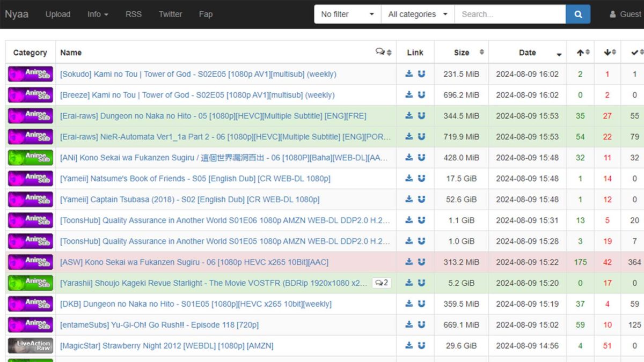Open entameSubs Yu-Gi-Oh! Go Rush Episode 118 page
This screenshot has height=362, width=644.
click(159, 325)
